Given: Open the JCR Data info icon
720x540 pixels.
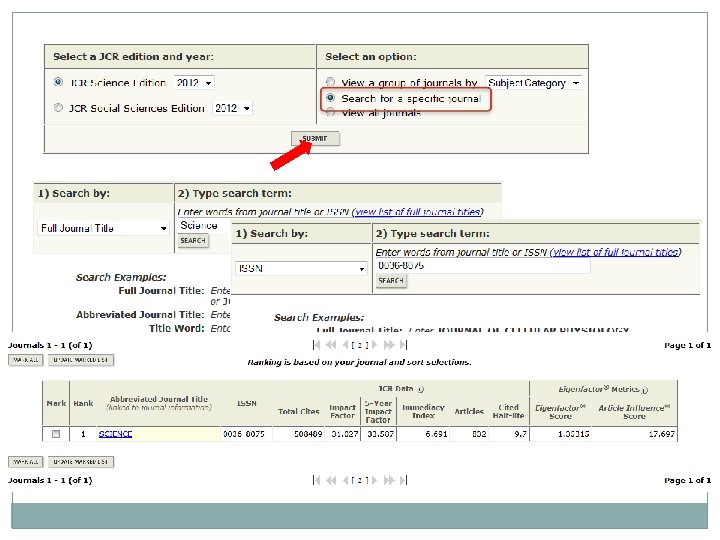Looking at the screenshot, I should pos(420,389).
